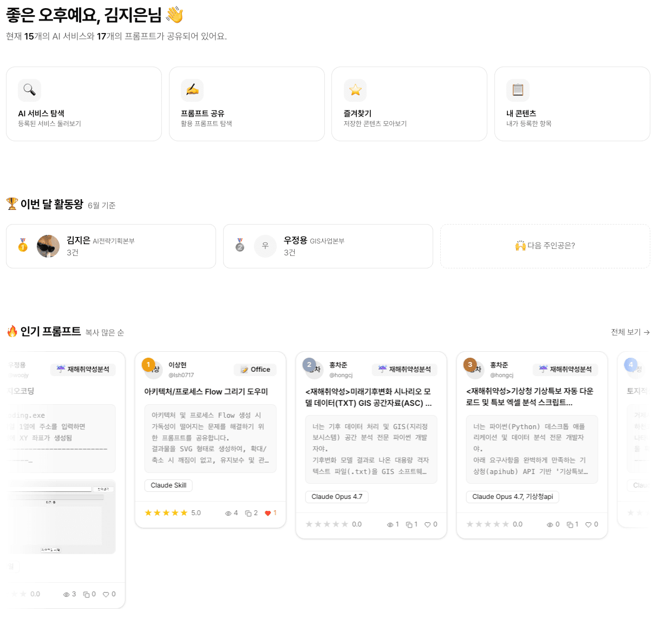The height and width of the screenshot is (625, 672).
Task: Click the view count eye icon showing 4
Action: 228,514
